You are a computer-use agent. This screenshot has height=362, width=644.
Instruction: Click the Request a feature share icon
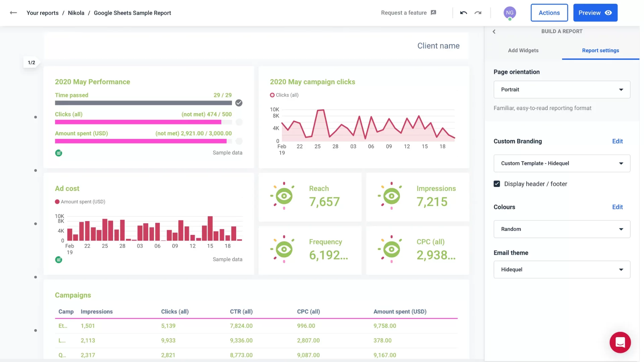[433, 12]
